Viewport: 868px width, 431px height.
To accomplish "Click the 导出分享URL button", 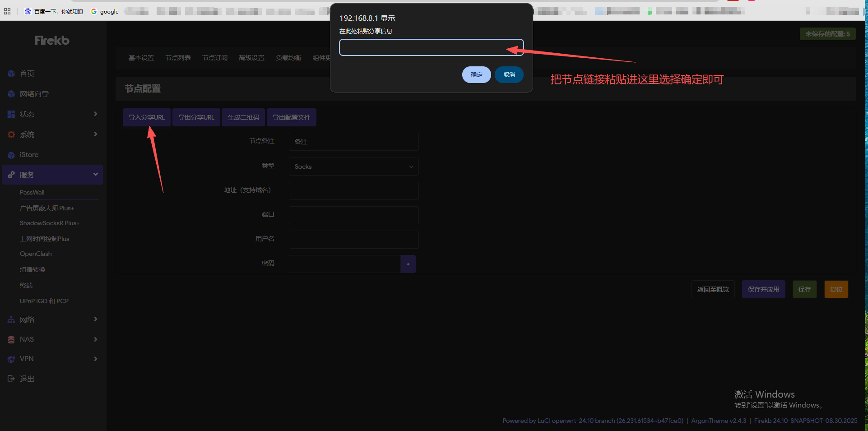I will coord(196,117).
